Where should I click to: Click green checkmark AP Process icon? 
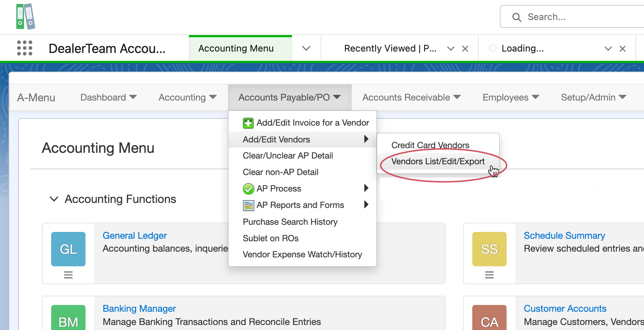point(248,189)
